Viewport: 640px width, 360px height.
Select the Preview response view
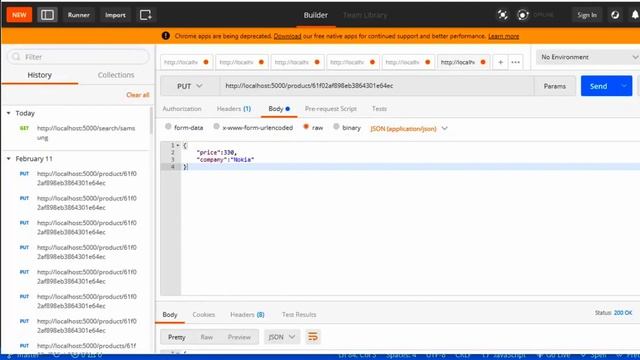point(239,337)
